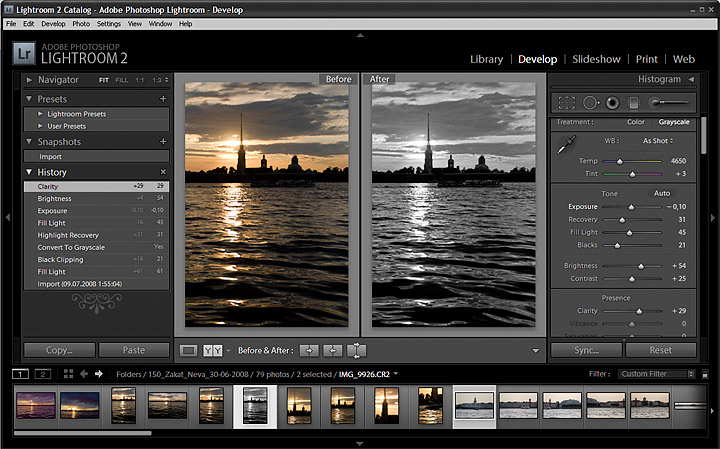Collapse the History panel
The height and width of the screenshot is (449, 720).
click(29, 172)
